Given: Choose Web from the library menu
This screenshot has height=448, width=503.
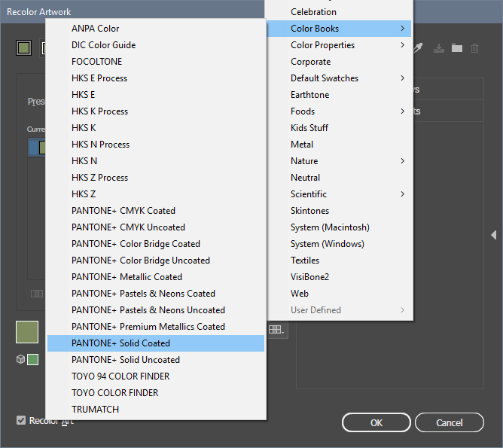Looking at the screenshot, I should [340, 294].
